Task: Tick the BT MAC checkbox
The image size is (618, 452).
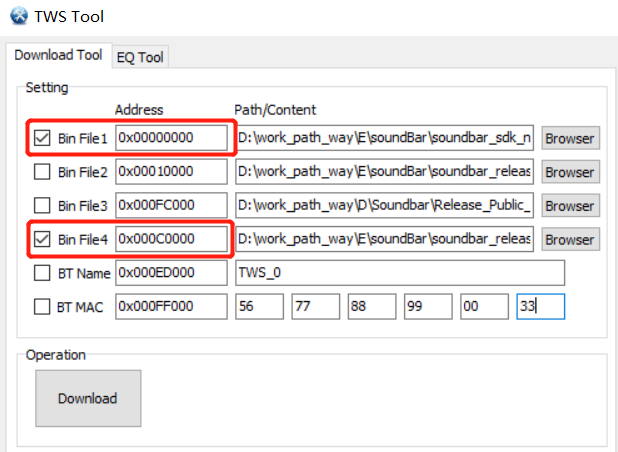Action: point(42,307)
